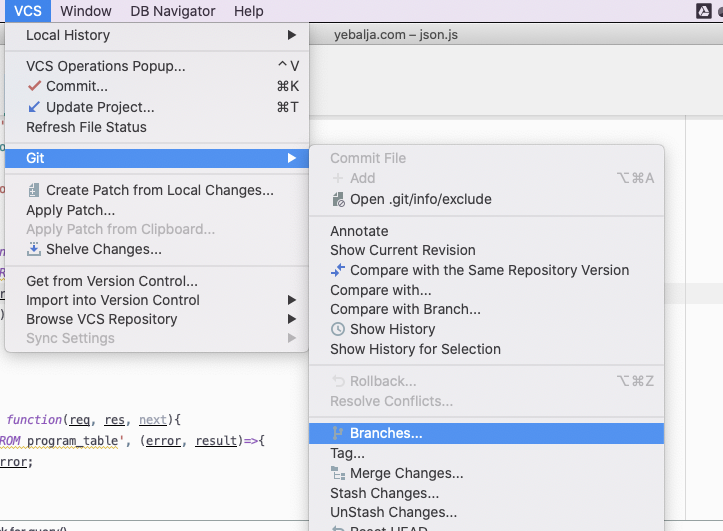Choose Apply Patch from Clipboard...
Image resolution: width=723 pixels, height=531 pixels.
pyautogui.click(x=157, y=229)
